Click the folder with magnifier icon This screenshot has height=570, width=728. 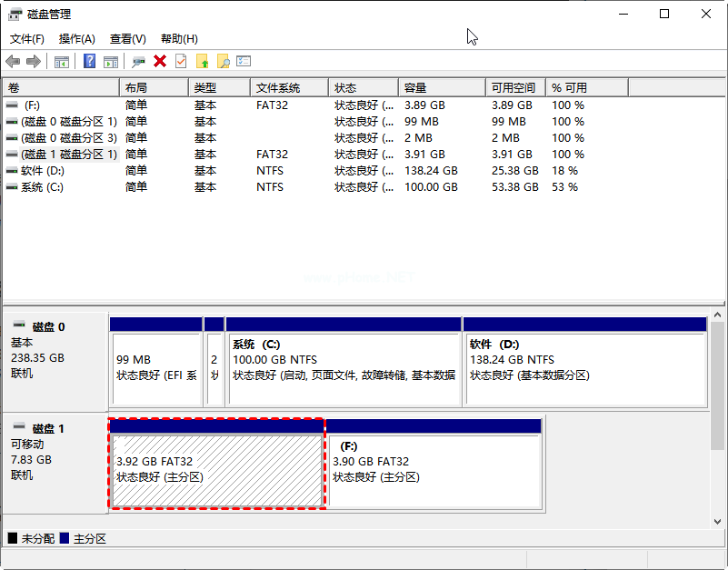(x=223, y=61)
